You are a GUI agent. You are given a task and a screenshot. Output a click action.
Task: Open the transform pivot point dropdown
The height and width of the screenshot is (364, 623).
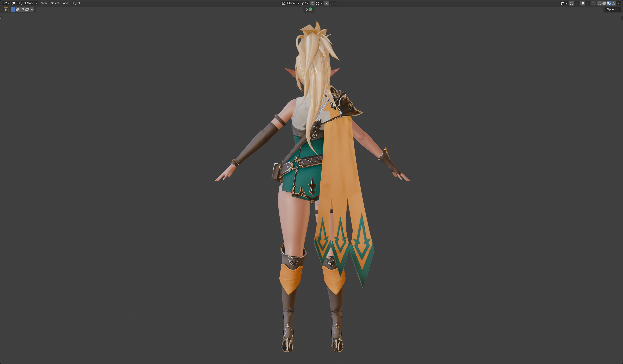click(x=305, y=3)
